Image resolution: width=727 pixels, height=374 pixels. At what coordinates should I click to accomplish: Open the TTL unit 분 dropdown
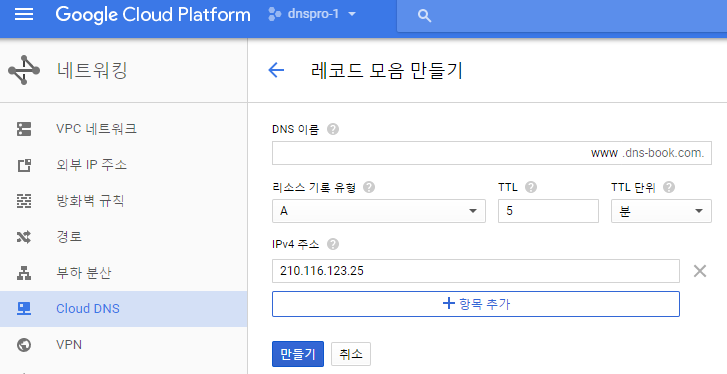click(661, 211)
